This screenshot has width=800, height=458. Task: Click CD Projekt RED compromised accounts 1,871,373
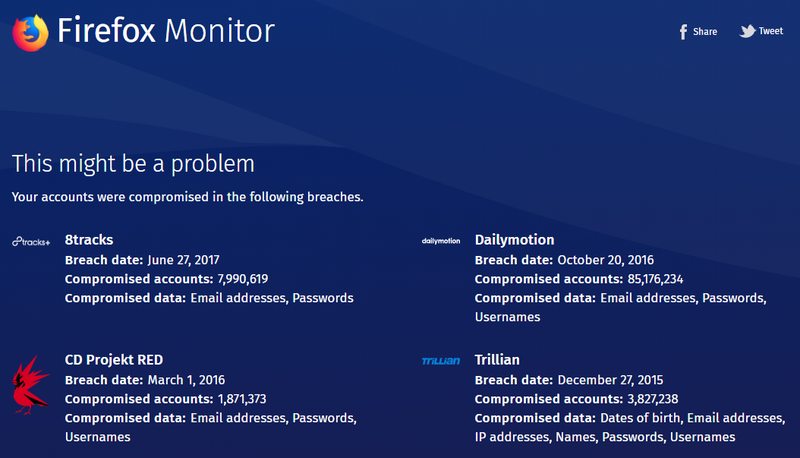pyautogui.click(x=242, y=399)
